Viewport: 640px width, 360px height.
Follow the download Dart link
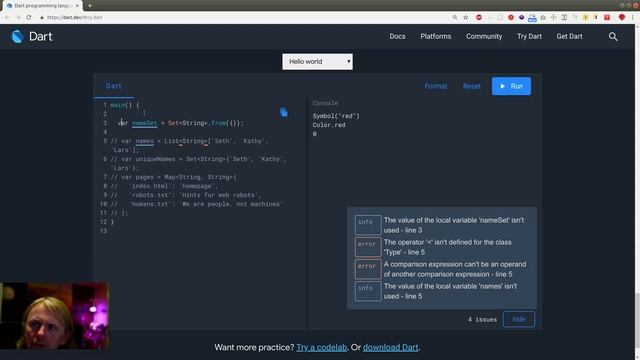[391, 347]
